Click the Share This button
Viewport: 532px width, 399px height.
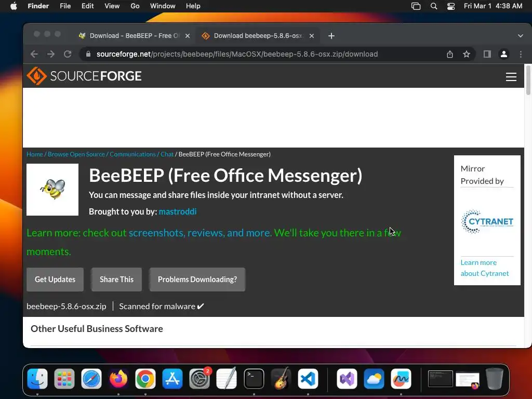pos(116,279)
